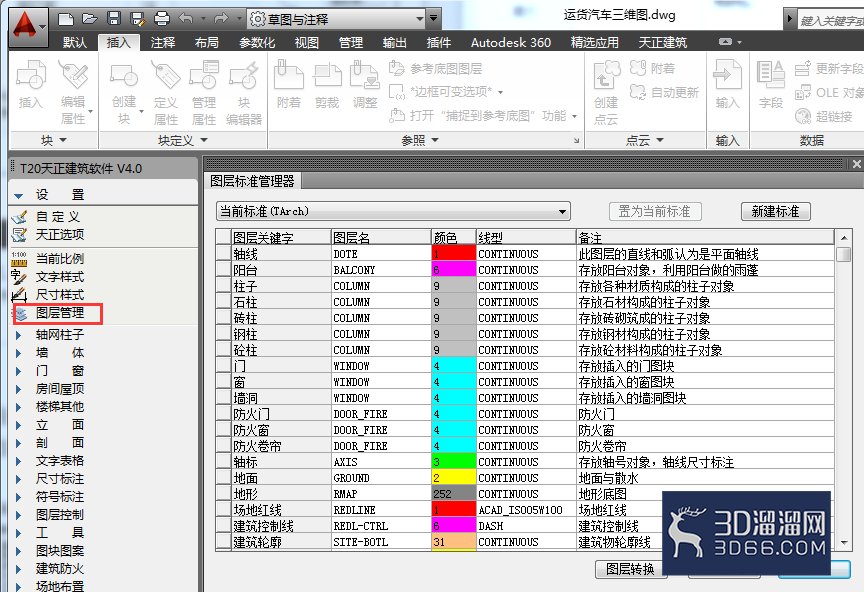Click the 置为当前标准 button
Screen dimensions: 864x592
[x=655, y=211]
